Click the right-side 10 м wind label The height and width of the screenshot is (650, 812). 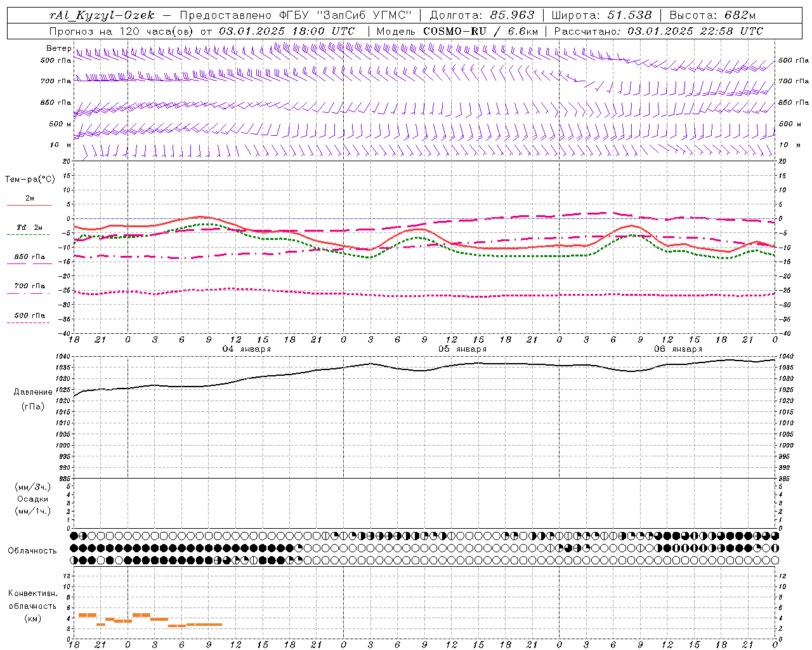click(789, 145)
